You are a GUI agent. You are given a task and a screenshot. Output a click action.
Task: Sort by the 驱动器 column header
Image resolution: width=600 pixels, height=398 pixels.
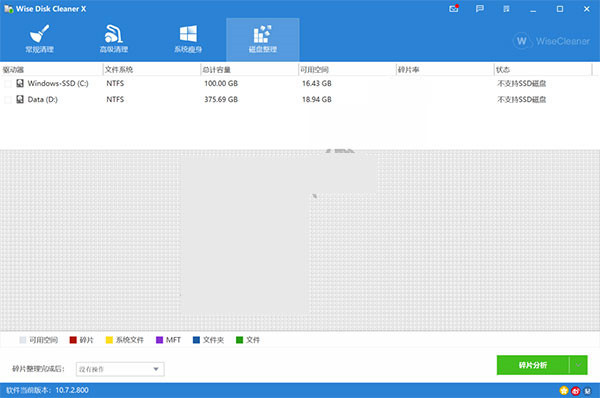point(51,70)
